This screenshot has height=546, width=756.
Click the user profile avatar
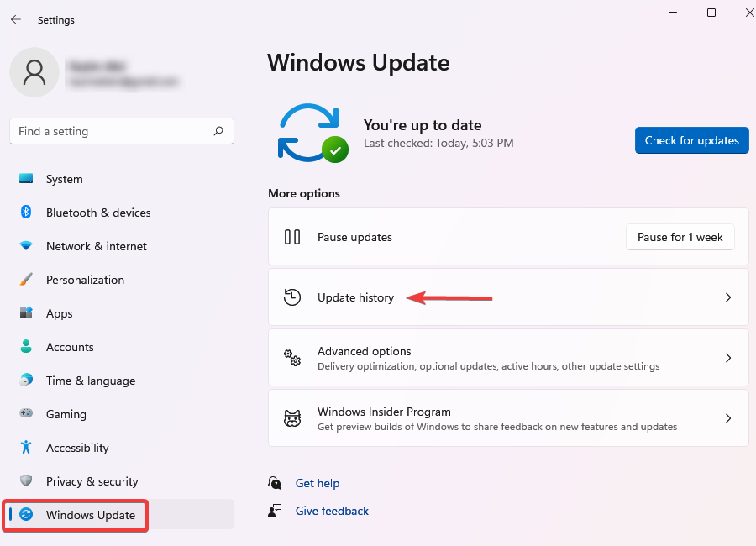[34, 72]
